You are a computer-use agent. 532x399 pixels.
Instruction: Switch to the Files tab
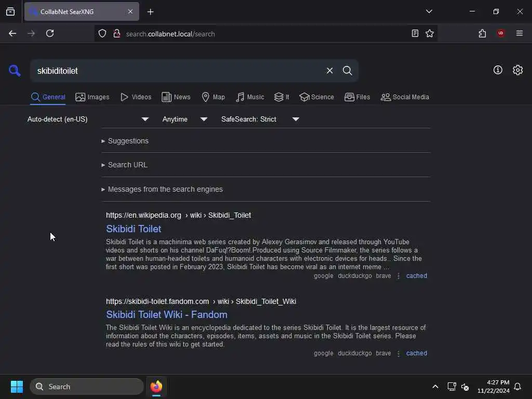click(357, 97)
